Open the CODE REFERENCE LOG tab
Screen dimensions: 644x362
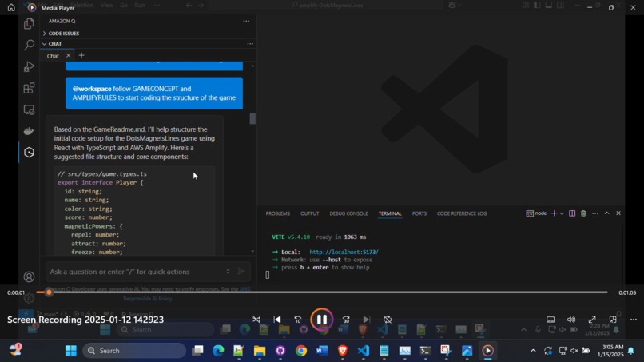point(462,213)
